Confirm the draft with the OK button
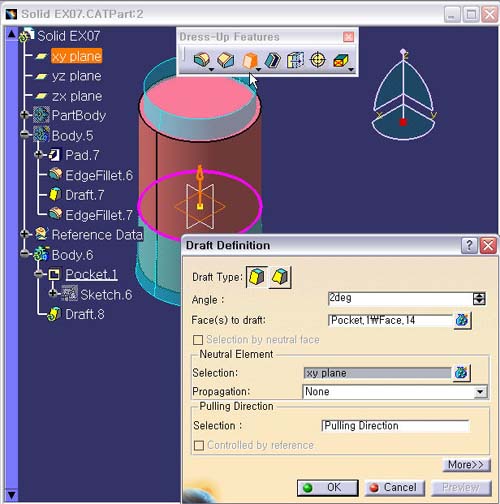The image size is (500, 504). [x=328, y=488]
